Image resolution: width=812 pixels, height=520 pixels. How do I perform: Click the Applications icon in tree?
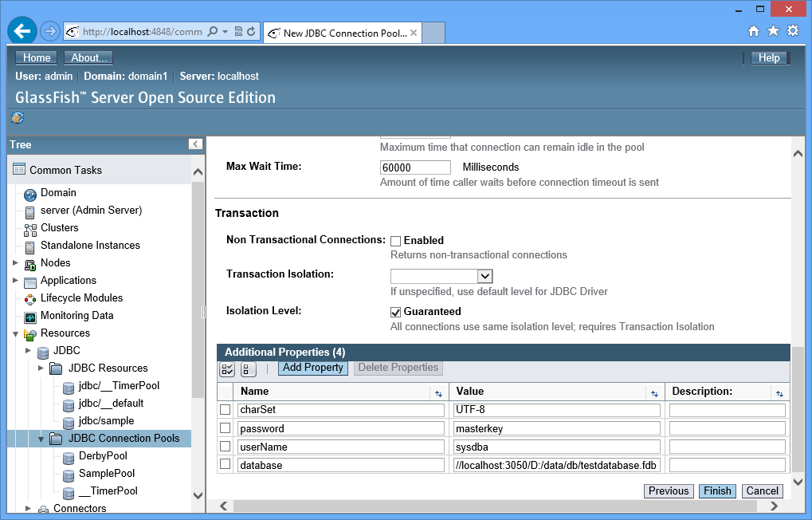pyautogui.click(x=30, y=282)
